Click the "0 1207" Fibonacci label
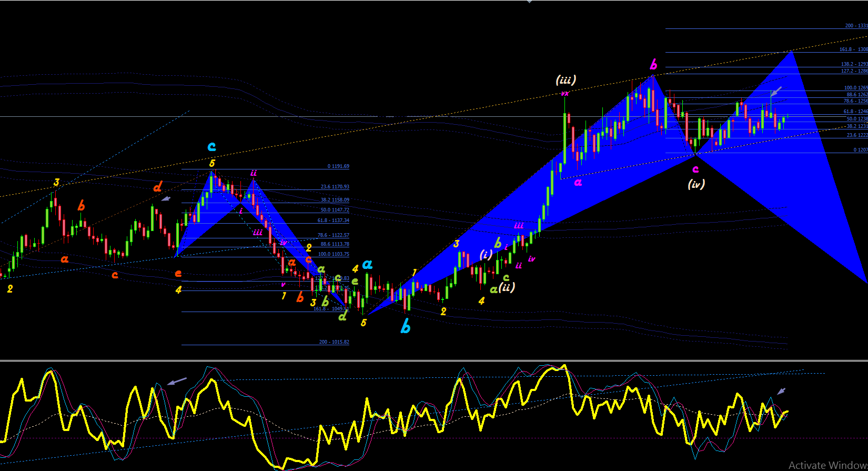The image size is (868, 471). pyautogui.click(x=861, y=150)
